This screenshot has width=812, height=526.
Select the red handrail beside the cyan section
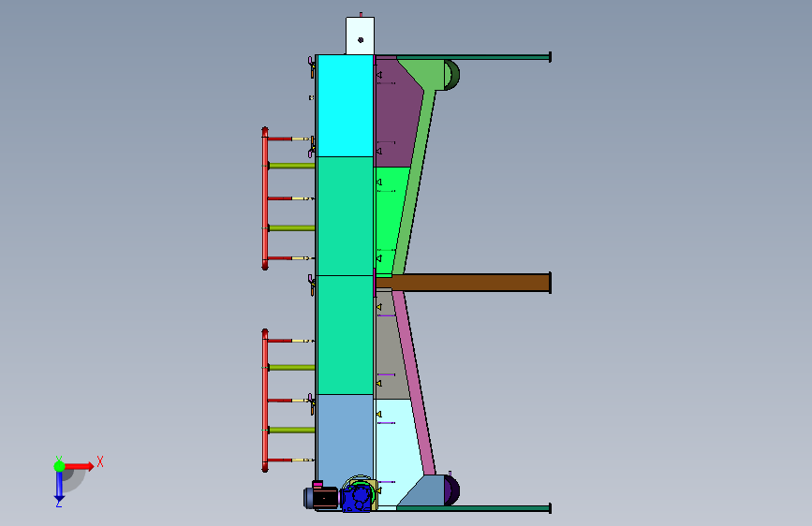265,198
